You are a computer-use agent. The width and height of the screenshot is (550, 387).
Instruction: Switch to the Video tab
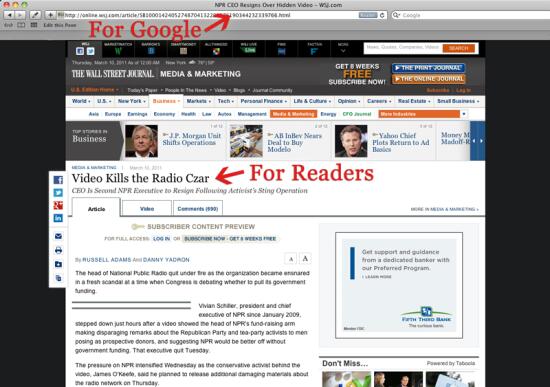pos(147,208)
